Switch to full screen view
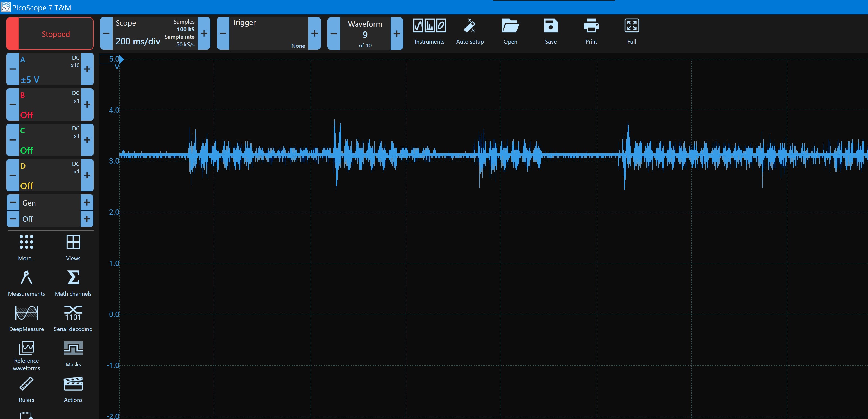868x419 pixels. [x=631, y=30]
